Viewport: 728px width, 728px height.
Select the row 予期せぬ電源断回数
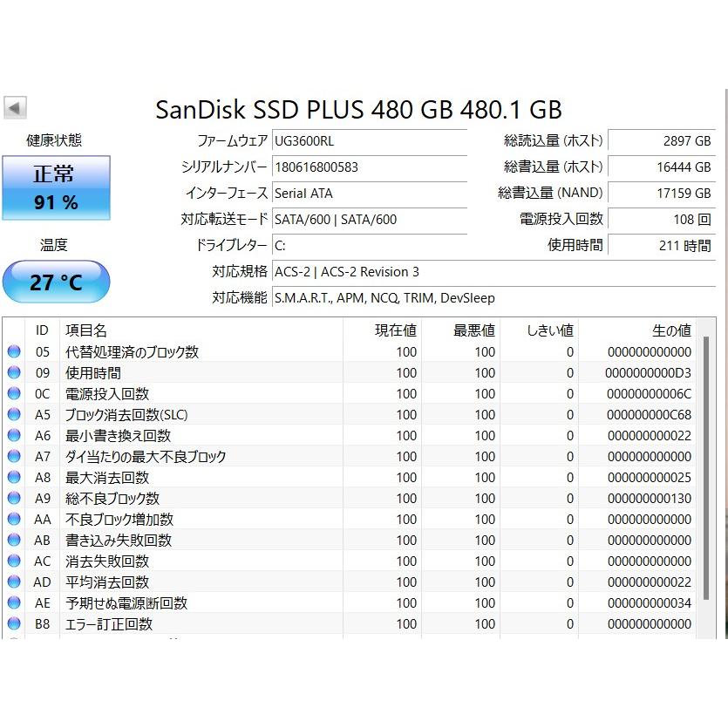coord(350,602)
